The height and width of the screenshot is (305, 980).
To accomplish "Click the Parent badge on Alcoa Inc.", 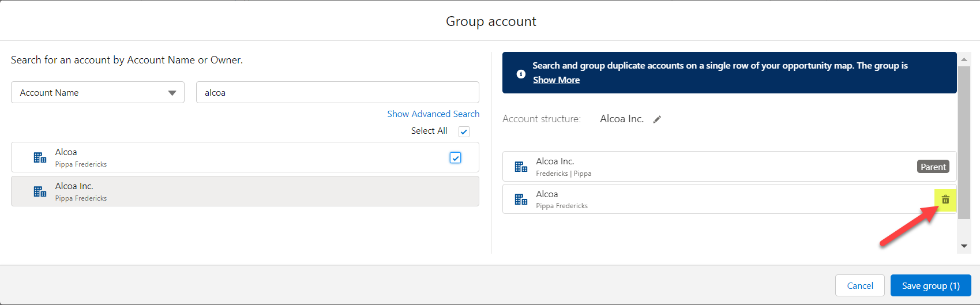I will pyautogui.click(x=933, y=167).
